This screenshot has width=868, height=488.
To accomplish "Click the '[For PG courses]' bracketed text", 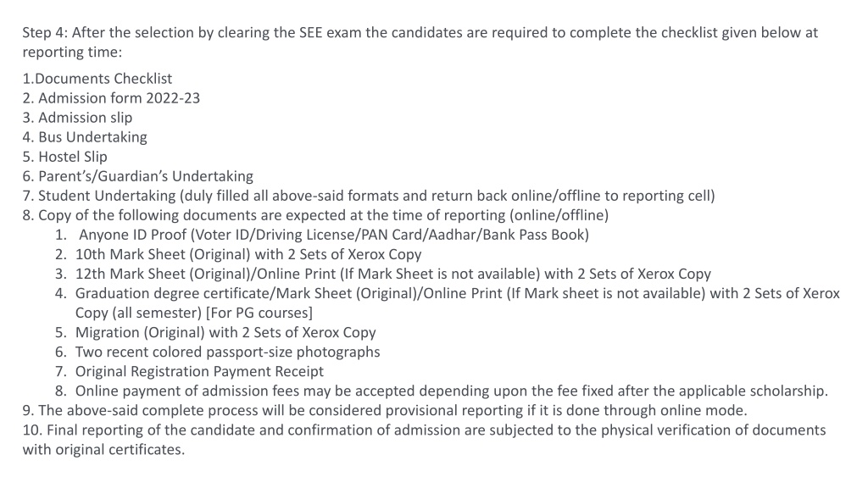I will [259, 313].
